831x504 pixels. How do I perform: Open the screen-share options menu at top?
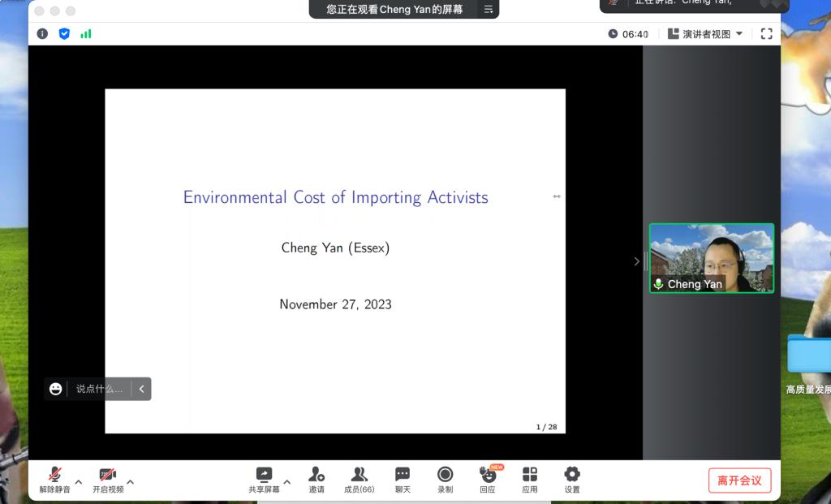tap(489, 10)
